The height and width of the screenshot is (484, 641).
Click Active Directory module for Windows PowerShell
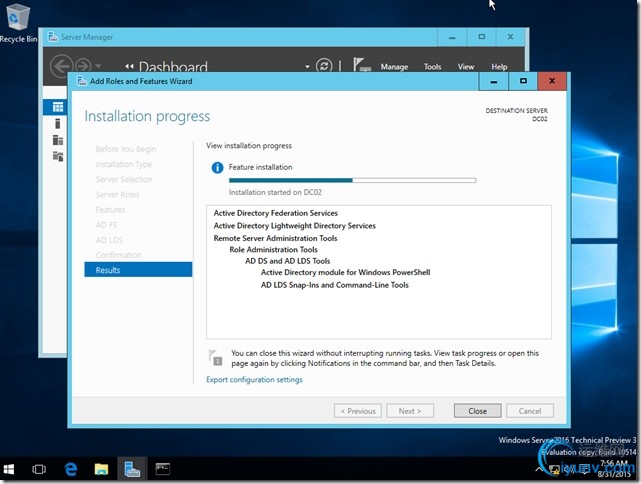tap(345, 272)
